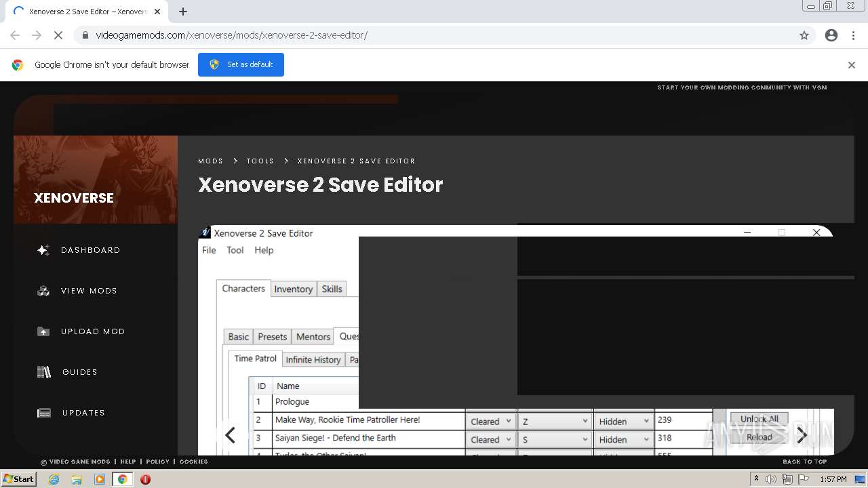Select the Skills tab in screenshot
The image size is (868, 488).
click(x=332, y=289)
